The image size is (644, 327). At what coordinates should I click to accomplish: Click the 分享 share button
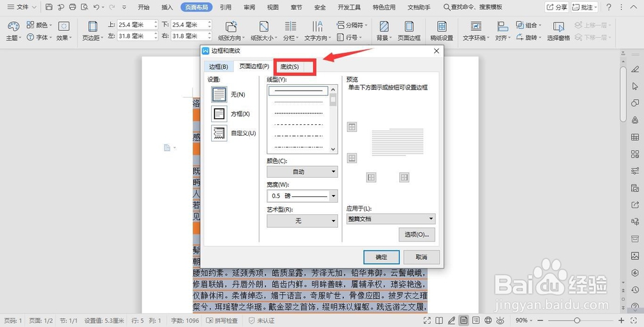[x=556, y=7]
